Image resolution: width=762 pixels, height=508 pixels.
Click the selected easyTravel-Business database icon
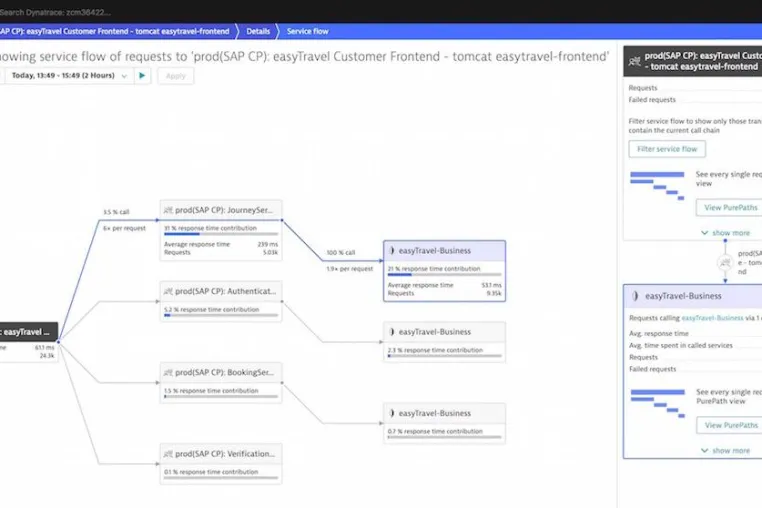click(x=392, y=251)
